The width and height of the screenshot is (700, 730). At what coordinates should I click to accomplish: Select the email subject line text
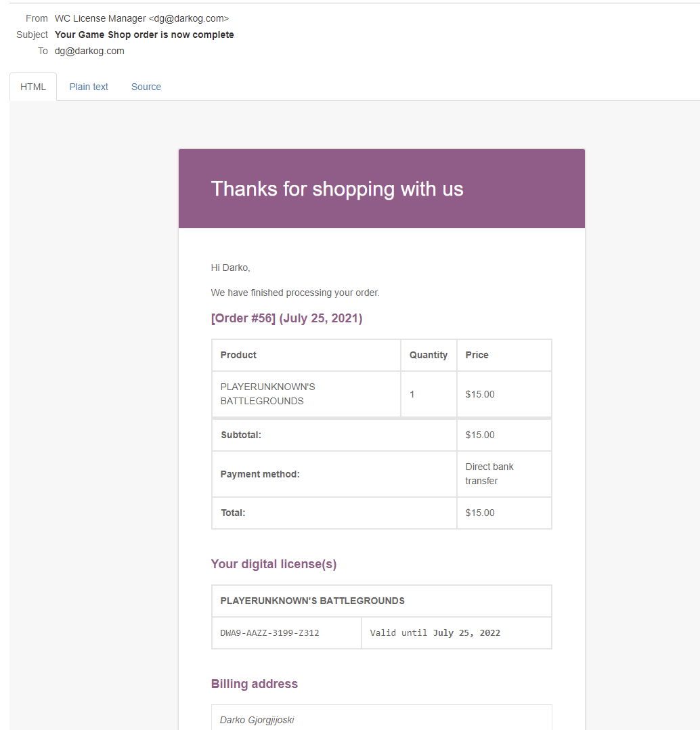pos(144,35)
